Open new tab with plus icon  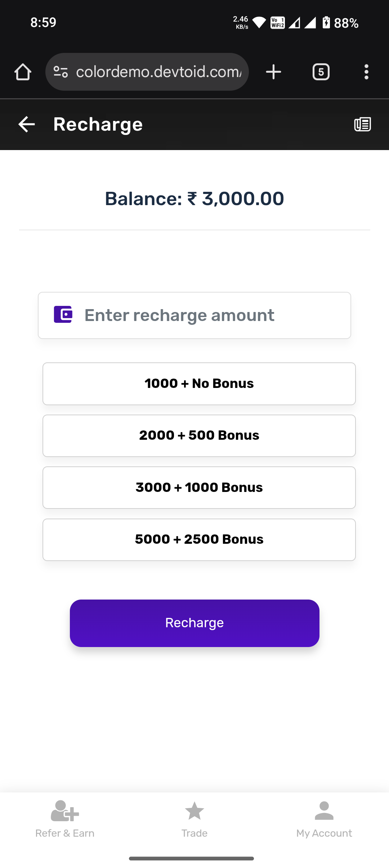coord(273,72)
